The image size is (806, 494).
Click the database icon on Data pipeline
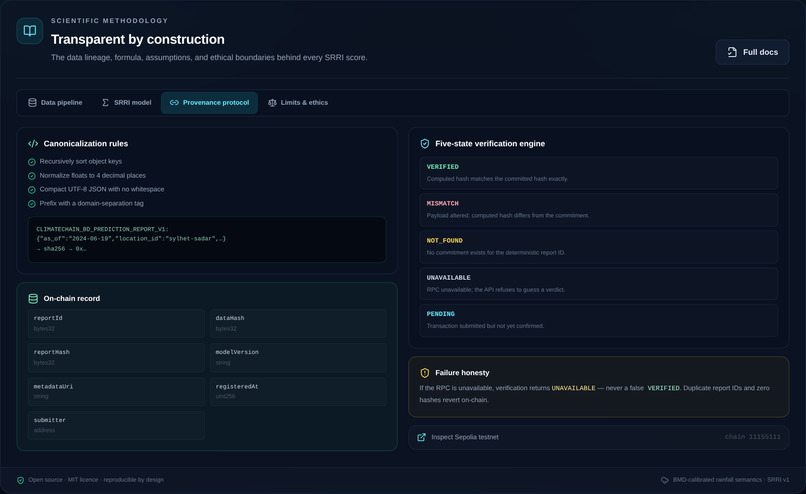click(x=32, y=103)
